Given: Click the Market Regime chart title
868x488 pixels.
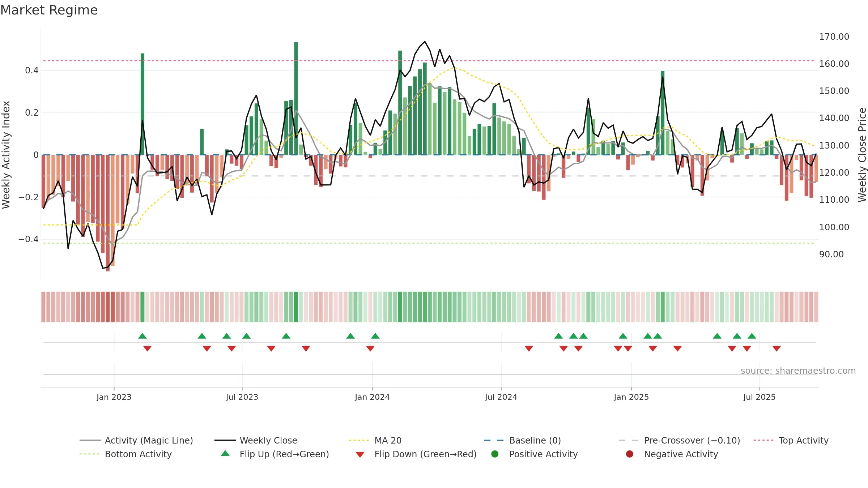Looking at the screenshot, I should (x=49, y=10).
